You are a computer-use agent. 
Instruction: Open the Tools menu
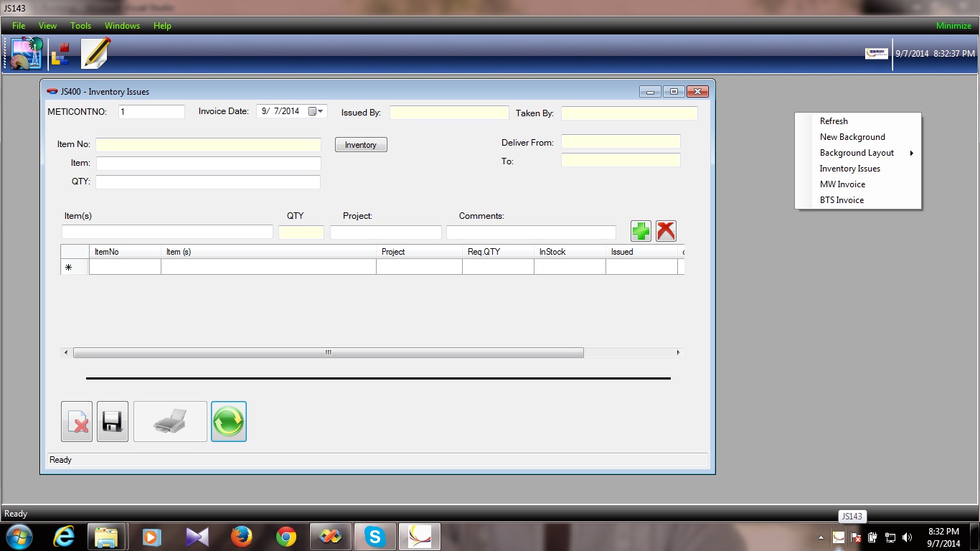(x=80, y=26)
